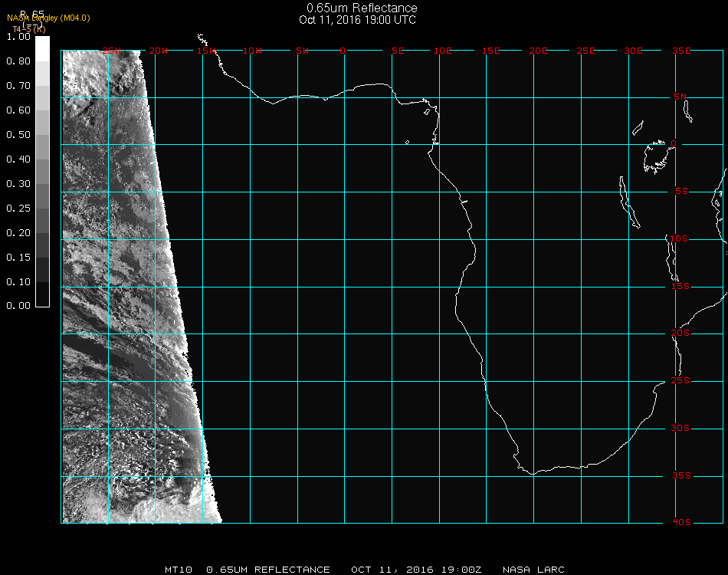The image size is (728, 575).
Task: Click the NASA LARC text in footer
Action: coord(533,570)
